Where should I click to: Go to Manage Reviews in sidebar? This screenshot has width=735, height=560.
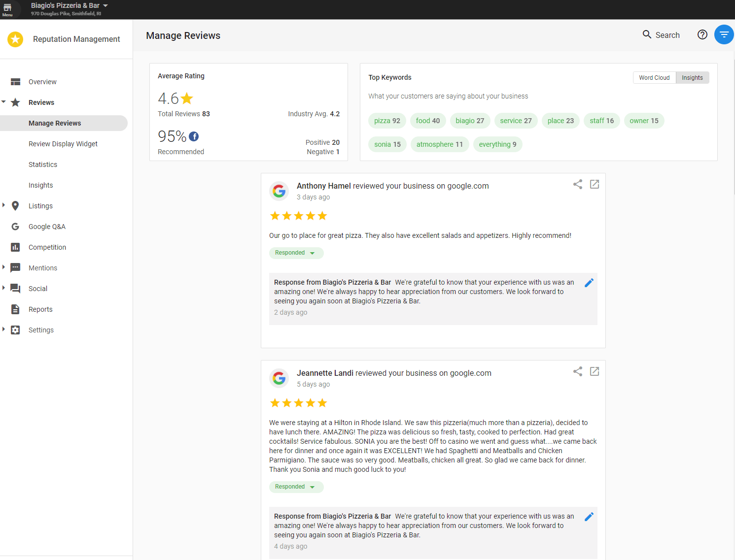(x=64, y=123)
